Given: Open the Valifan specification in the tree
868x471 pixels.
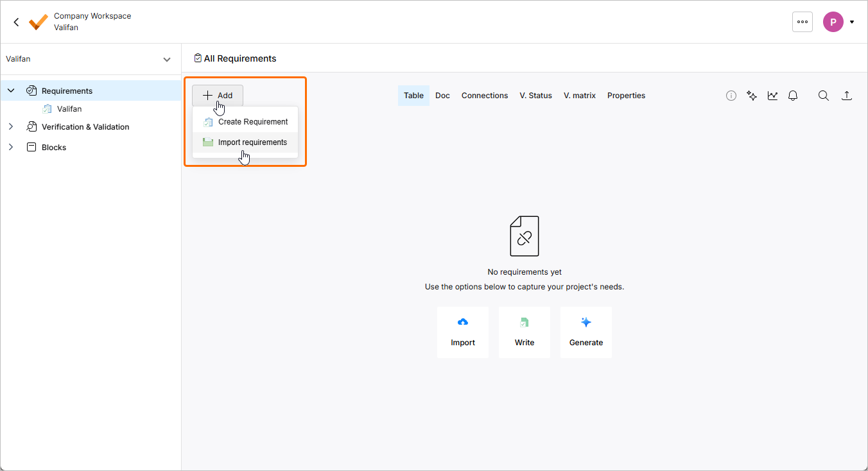Looking at the screenshot, I should click(69, 109).
